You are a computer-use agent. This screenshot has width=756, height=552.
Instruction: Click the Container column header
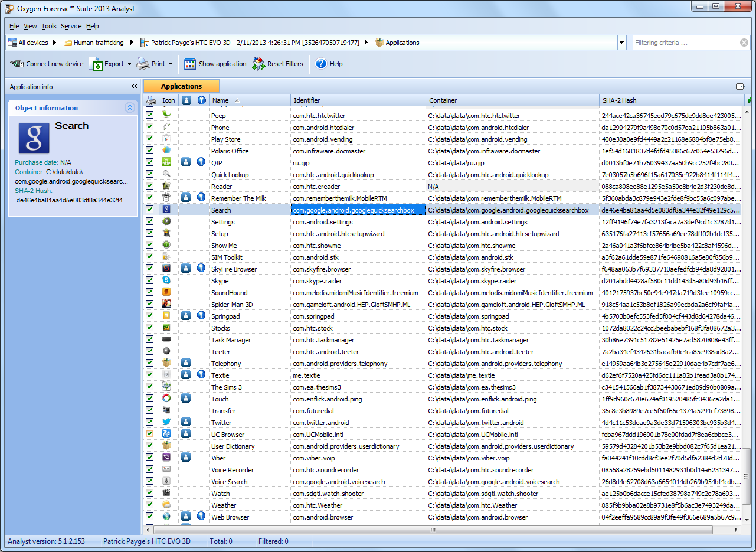click(512, 100)
